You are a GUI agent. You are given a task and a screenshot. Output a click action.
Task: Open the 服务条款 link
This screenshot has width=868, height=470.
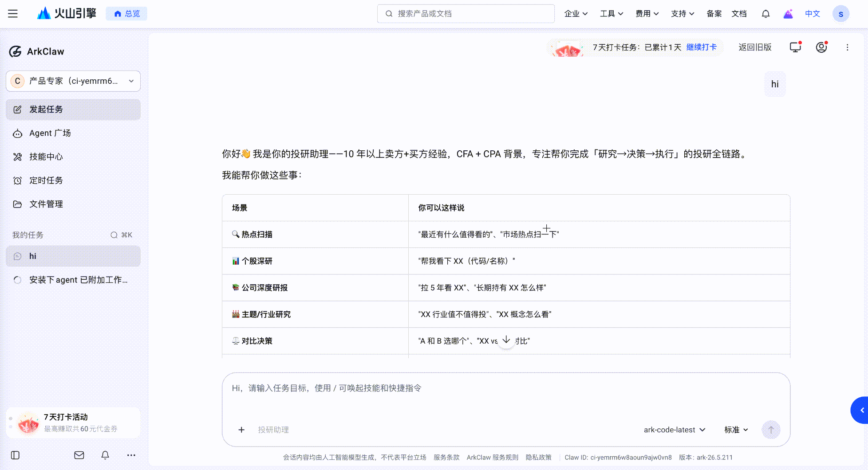click(446, 458)
